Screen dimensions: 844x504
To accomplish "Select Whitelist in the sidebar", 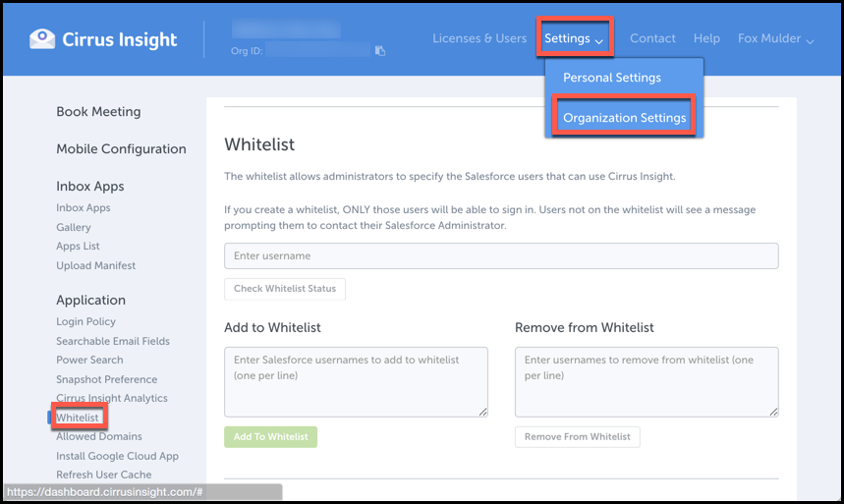I will pyautogui.click(x=78, y=418).
